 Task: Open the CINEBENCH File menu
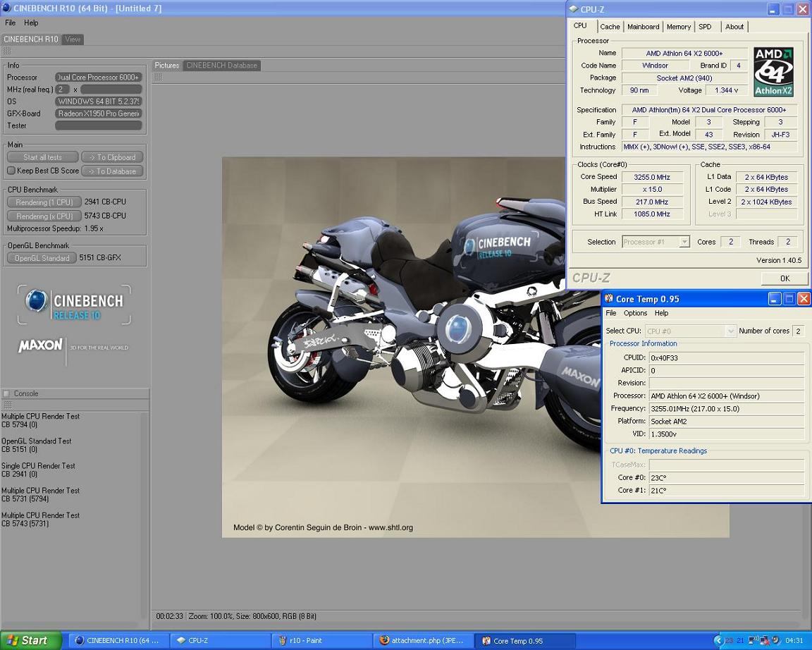point(11,23)
